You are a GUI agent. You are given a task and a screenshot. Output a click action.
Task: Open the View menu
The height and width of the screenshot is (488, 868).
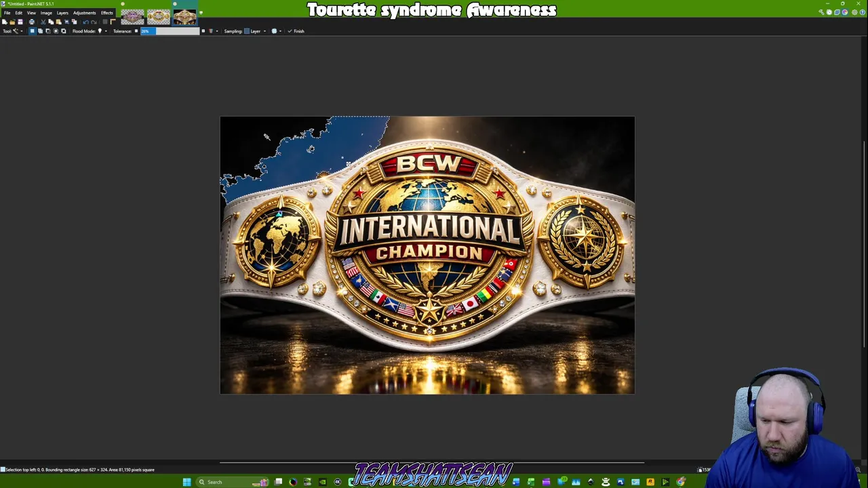point(31,13)
